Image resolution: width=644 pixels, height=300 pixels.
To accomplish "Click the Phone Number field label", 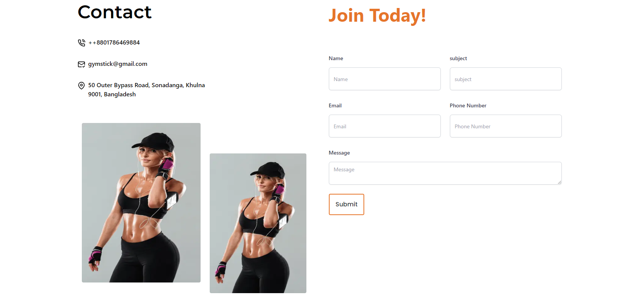I will tap(468, 105).
